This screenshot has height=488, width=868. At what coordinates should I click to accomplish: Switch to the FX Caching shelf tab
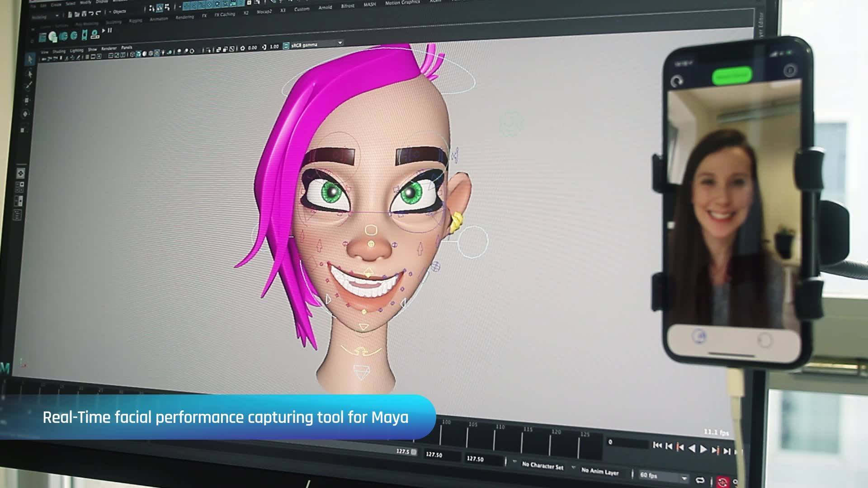coord(225,14)
